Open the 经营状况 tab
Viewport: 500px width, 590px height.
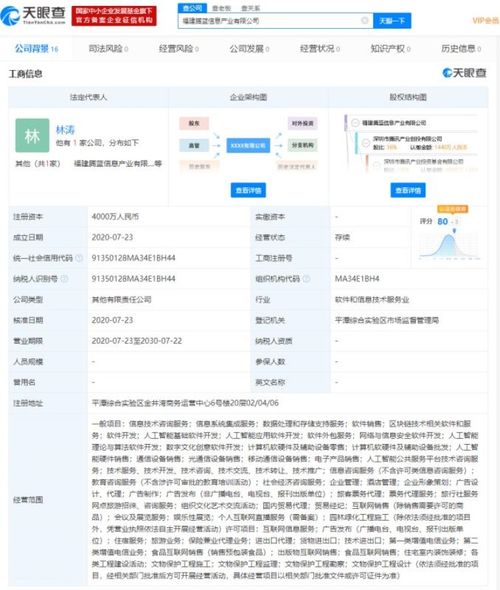pyautogui.click(x=320, y=49)
